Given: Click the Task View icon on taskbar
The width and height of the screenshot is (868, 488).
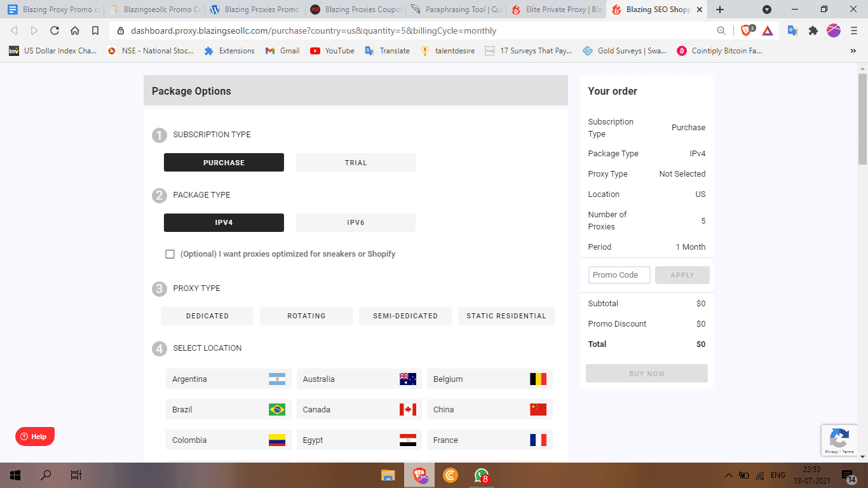Looking at the screenshot, I should click(76, 475).
